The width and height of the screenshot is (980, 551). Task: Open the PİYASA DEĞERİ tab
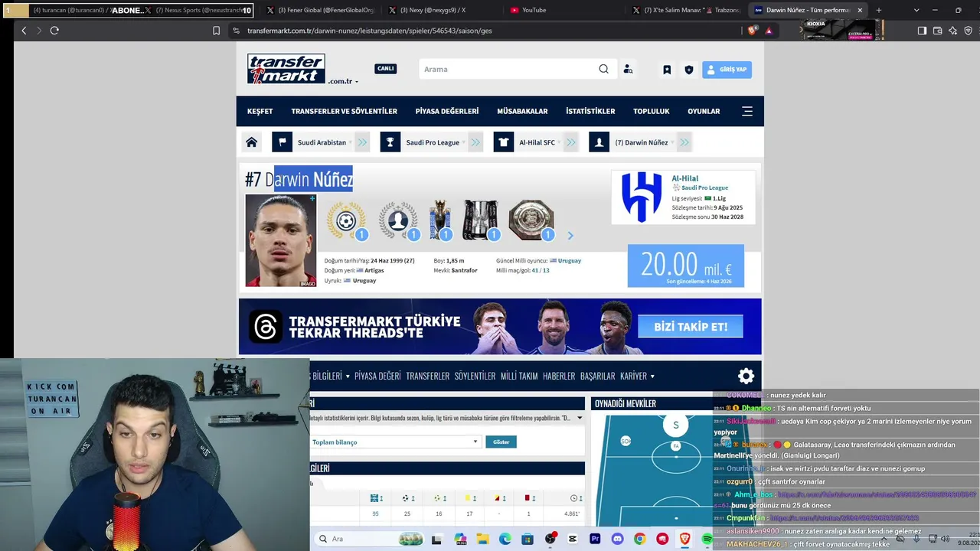pos(377,376)
